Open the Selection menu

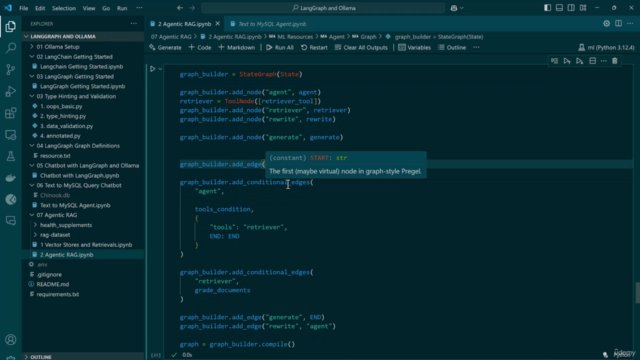coord(64,8)
